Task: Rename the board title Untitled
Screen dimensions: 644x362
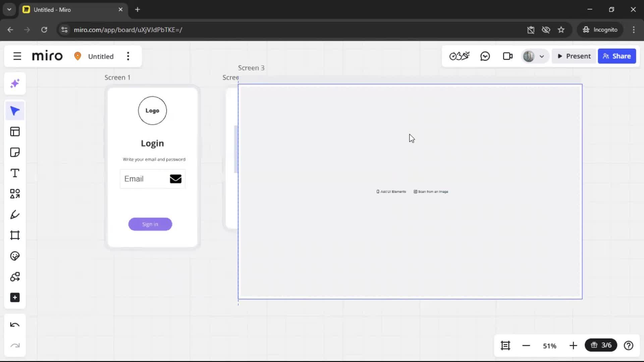Action: click(x=101, y=56)
